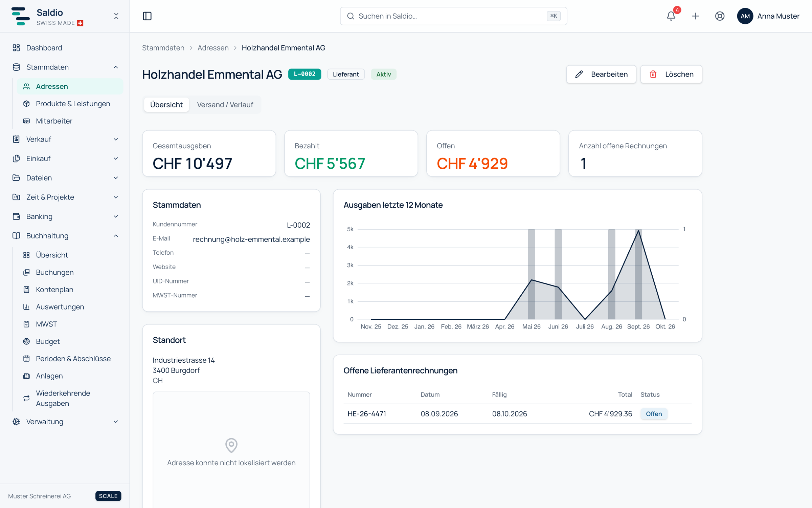Viewport: 812px width, 508px height.
Task: Expand the Banking section
Action: click(65, 216)
